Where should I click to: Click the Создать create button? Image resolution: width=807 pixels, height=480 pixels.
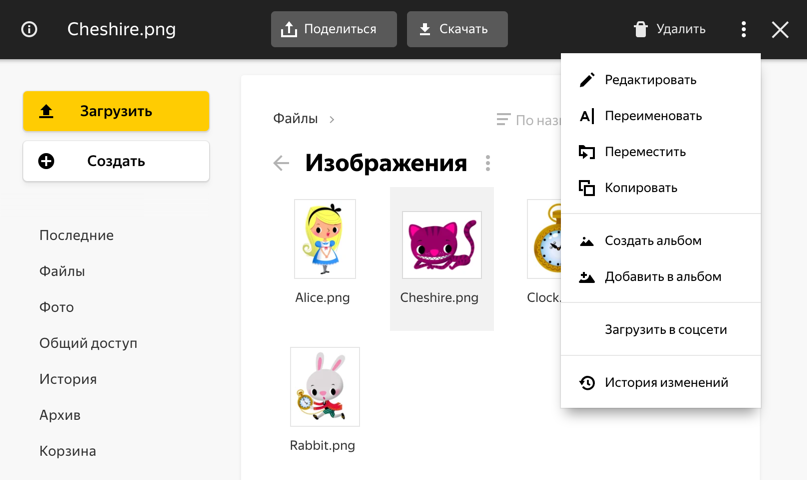pyautogui.click(x=116, y=161)
